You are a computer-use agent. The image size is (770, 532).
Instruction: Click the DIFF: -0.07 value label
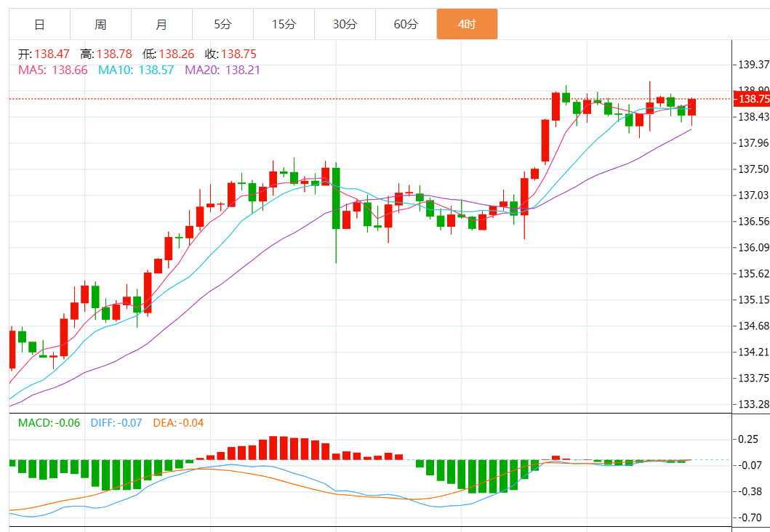pos(116,422)
